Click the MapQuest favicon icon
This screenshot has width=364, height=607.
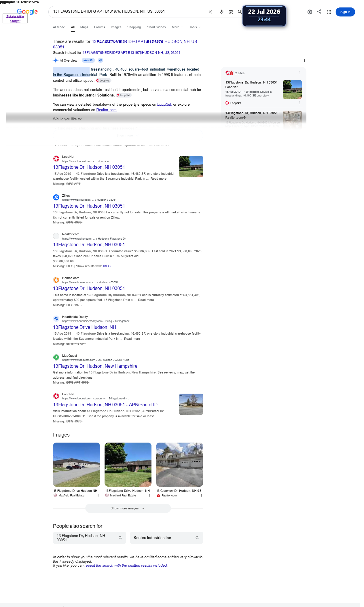pyautogui.click(x=56, y=357)
